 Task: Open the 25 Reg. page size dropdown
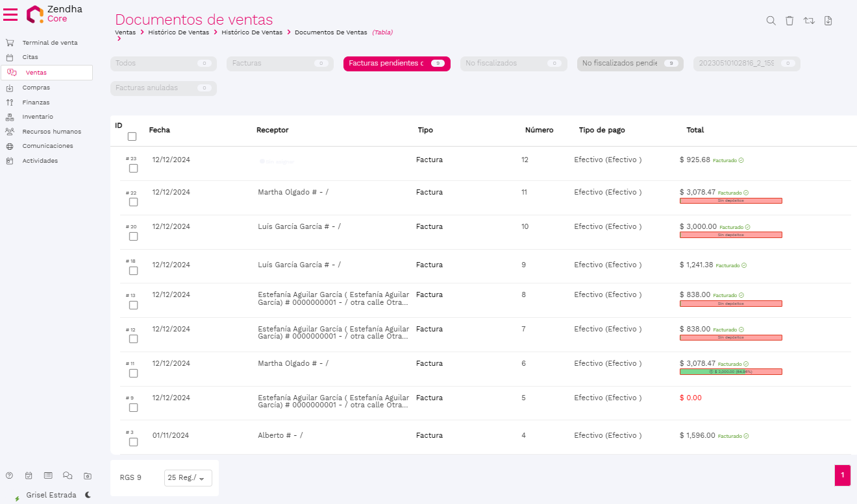click(188, 478)
